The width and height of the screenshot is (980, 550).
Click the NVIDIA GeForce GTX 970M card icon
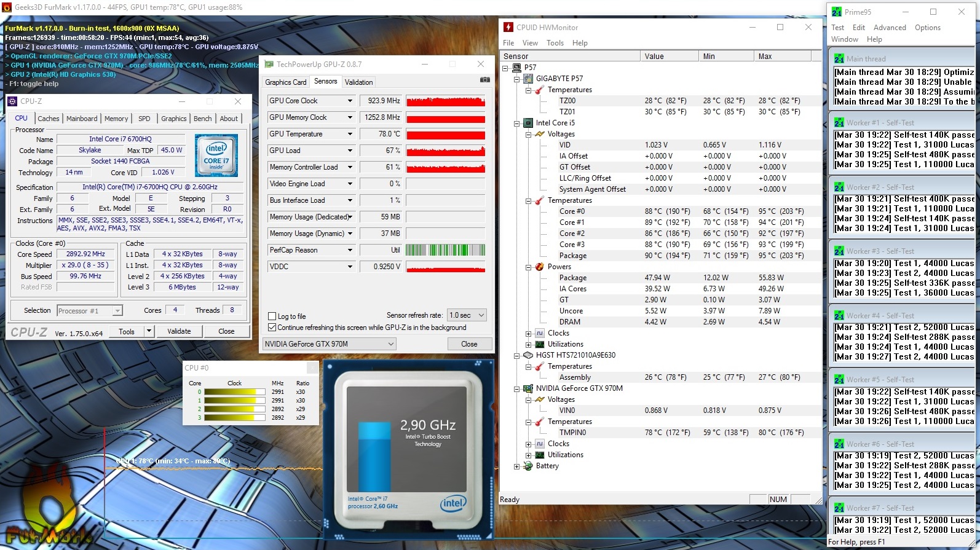(528, 388)
